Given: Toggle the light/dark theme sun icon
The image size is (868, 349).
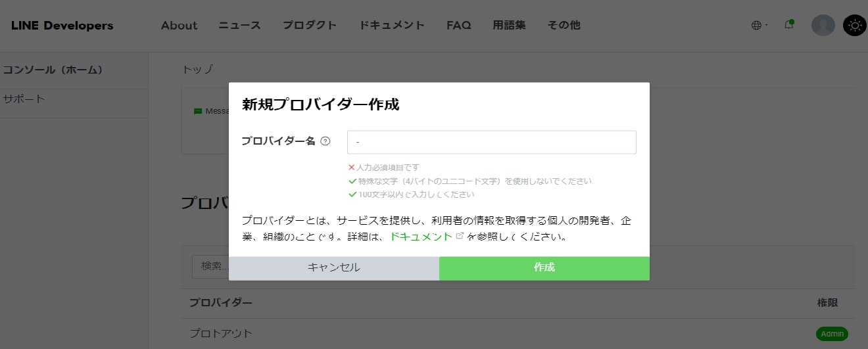Looking at the screenshot, I should point(855,25).
